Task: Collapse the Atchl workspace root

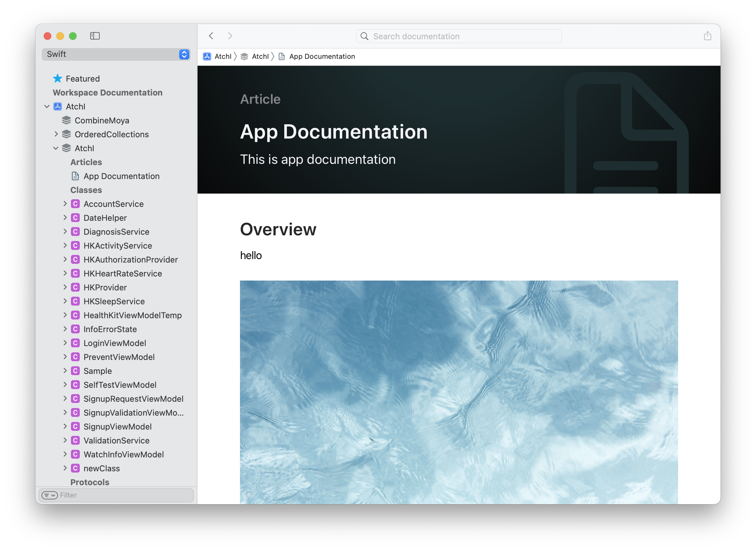Action: tap(47, 107)
